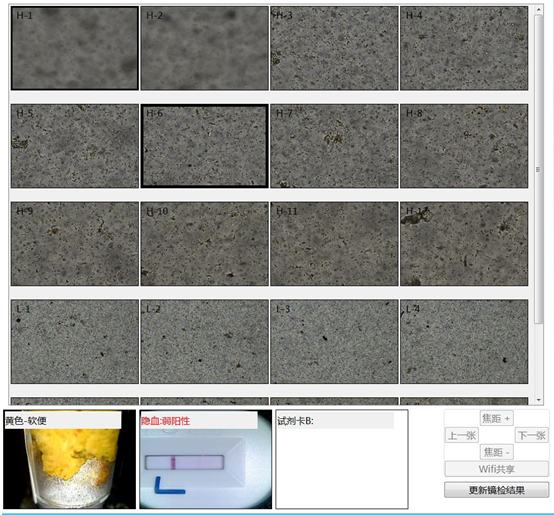Image resolution: width=554 pixels, height=515 pixels.
Task: Select the H-1 microscope thumbnail
Action: pos(75,48)
